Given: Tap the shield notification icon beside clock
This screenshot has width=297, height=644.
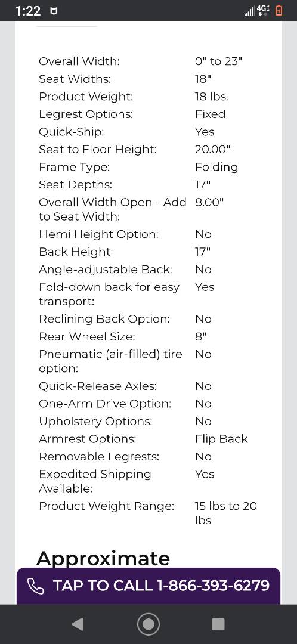Looking at the screenshot, I should pos(54,11).
